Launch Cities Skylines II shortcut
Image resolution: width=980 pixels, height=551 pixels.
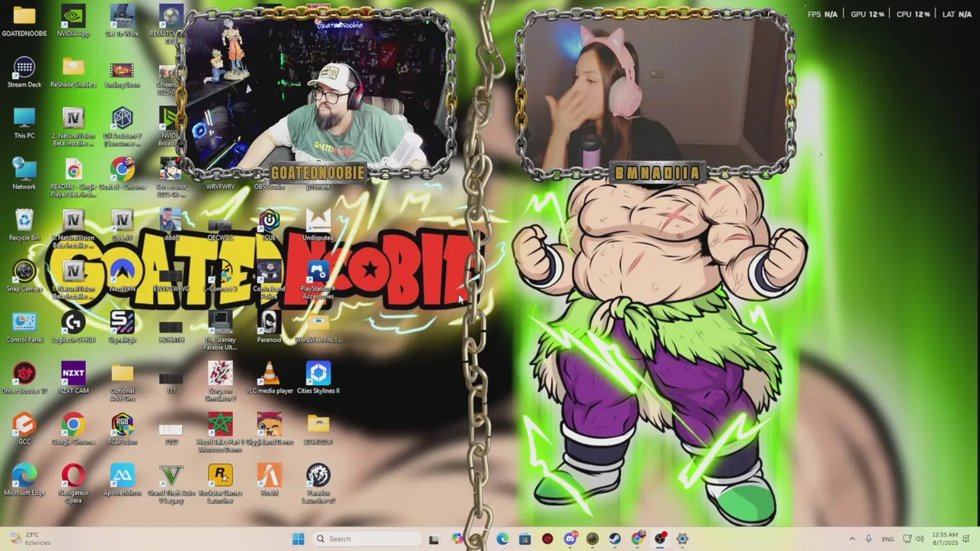pyautogui.click(x=318, y=378)
